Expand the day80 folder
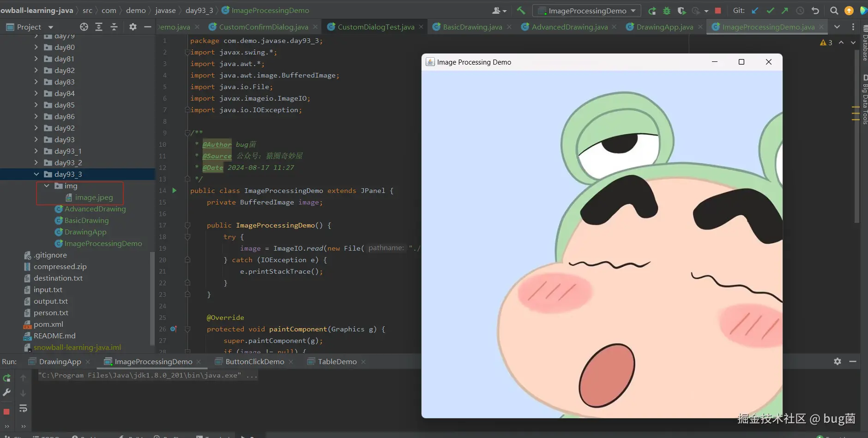868x438 pixels. point(36,47)
